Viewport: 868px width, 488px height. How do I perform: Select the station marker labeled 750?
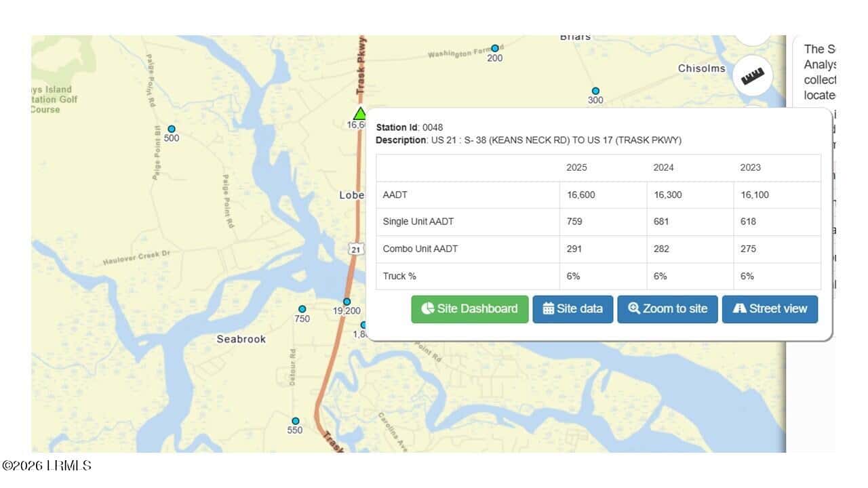pyautogui.click(x=302, y=309)
